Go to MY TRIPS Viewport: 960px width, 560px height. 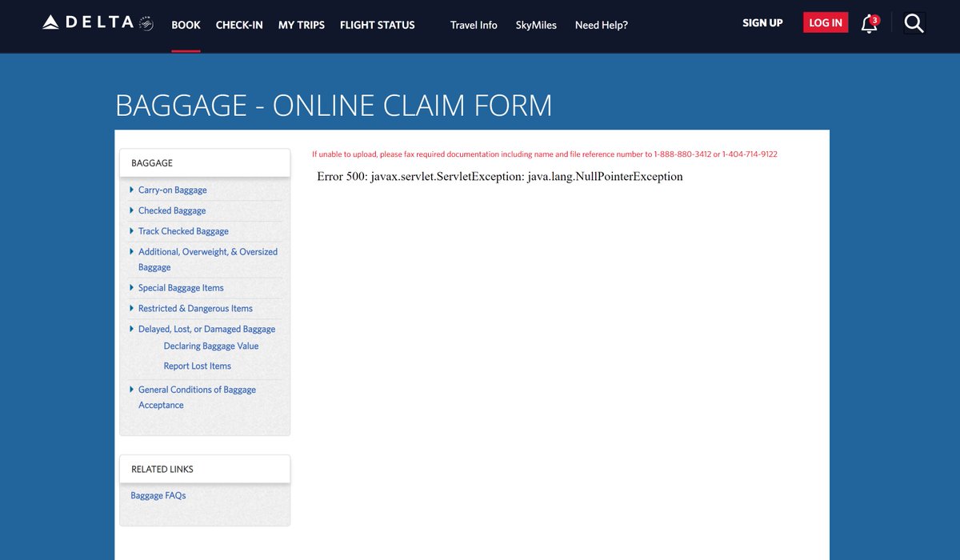click(302, 25)
